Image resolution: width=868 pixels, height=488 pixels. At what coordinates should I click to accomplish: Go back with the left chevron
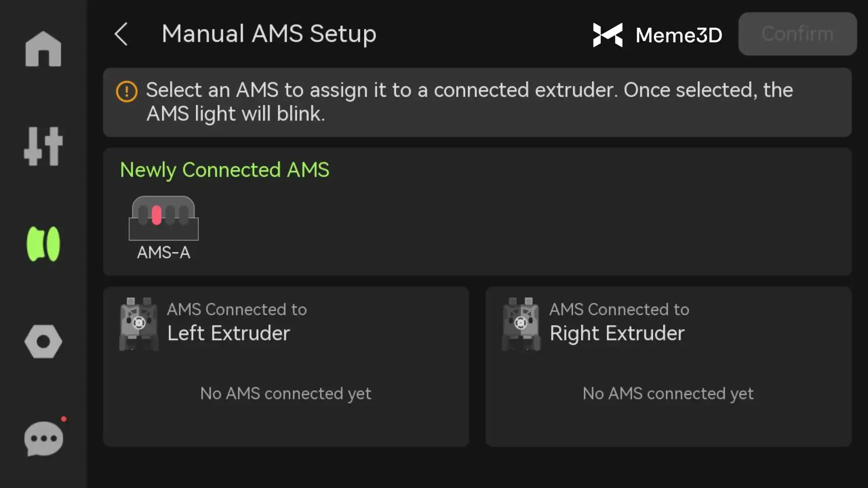[x=121, y=34]
